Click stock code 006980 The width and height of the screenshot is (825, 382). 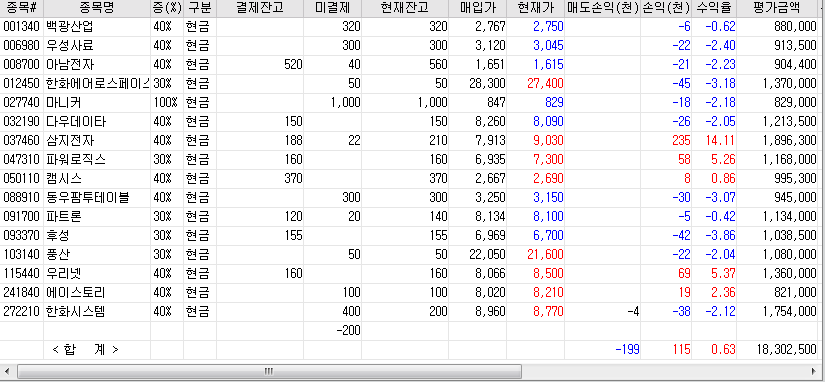(21, 46)
